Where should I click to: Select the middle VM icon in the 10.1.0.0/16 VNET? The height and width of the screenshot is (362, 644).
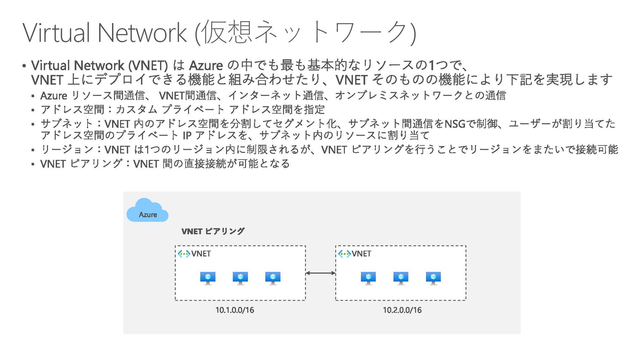pyautogui.click(x=240, y=279)
